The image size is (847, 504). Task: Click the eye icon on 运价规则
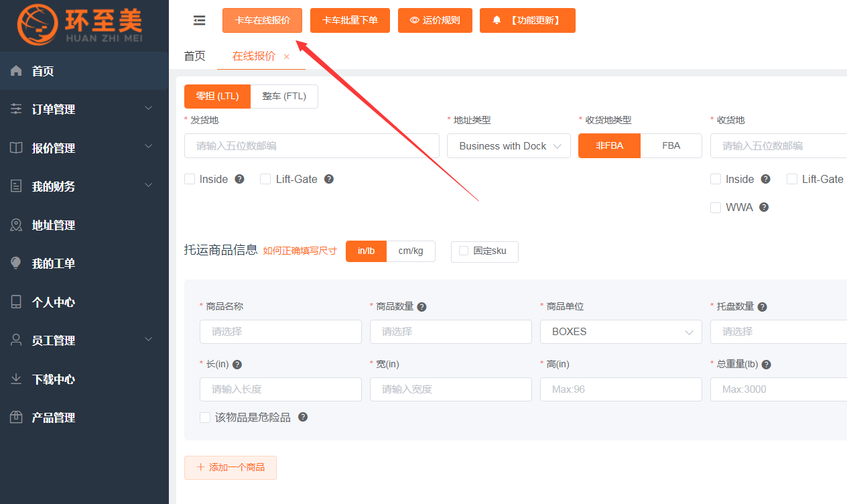pos(414,21)
